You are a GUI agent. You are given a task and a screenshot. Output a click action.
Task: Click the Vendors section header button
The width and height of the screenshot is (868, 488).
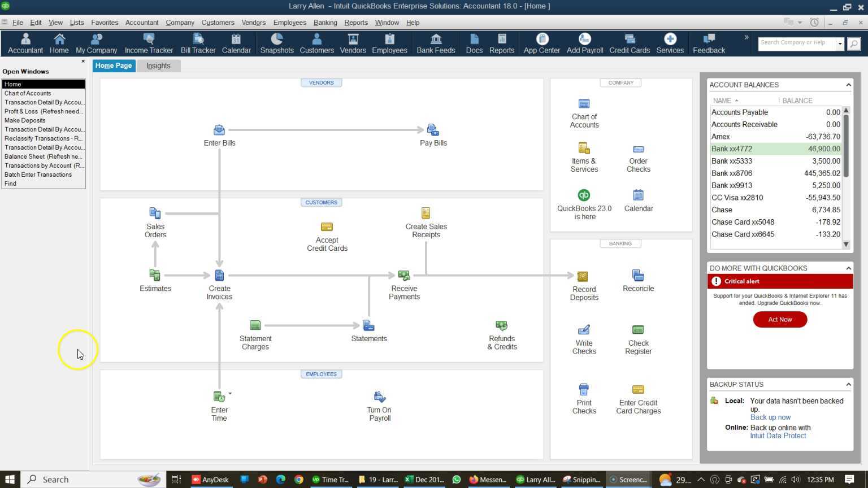(321, 82)
